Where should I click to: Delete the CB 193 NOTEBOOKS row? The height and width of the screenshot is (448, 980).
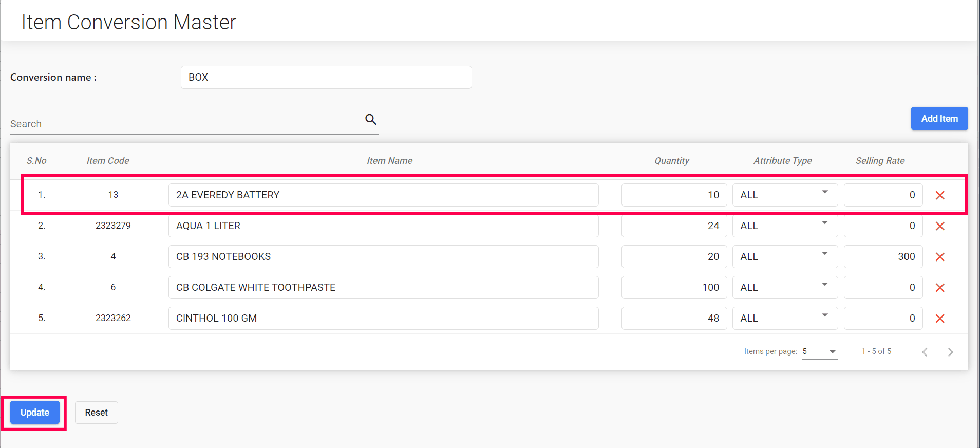(940, 257)
